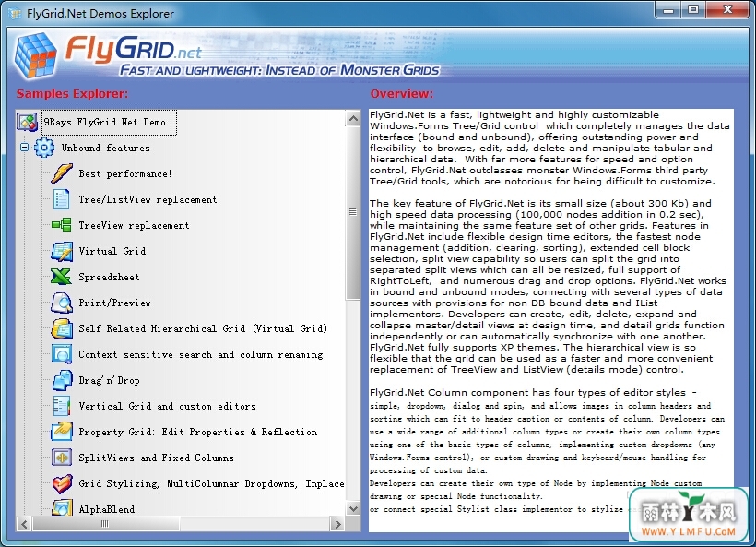Screen dimensions: 756x547
Task: Click the FlyGrid.net cube logo
Action: [35, 55]
